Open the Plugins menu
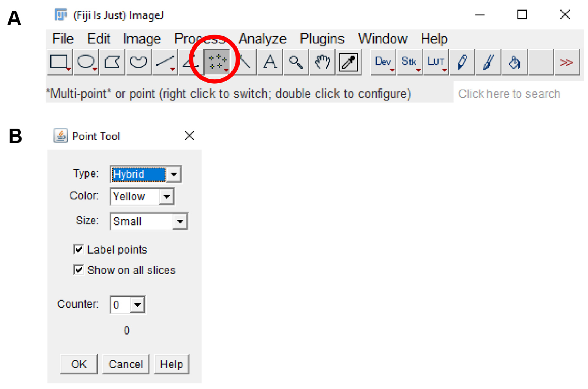The width and height of the screenshot is (588, 389). (x=322, y=39)
